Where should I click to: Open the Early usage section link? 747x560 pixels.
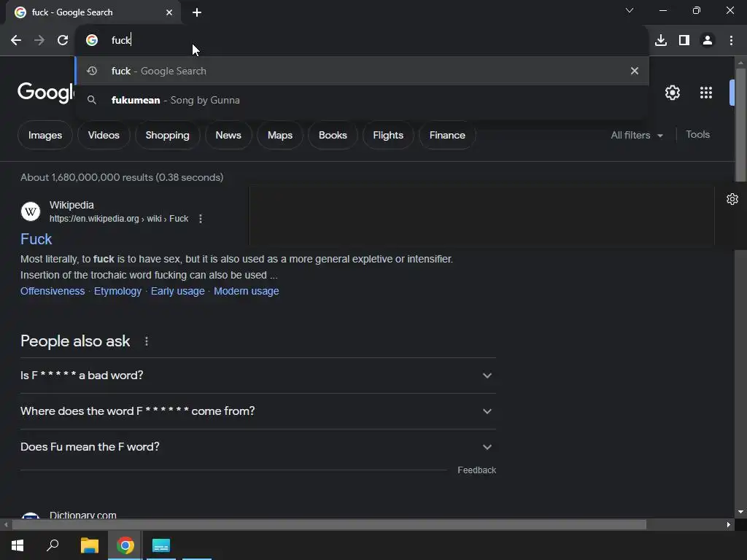pos(178,291)
